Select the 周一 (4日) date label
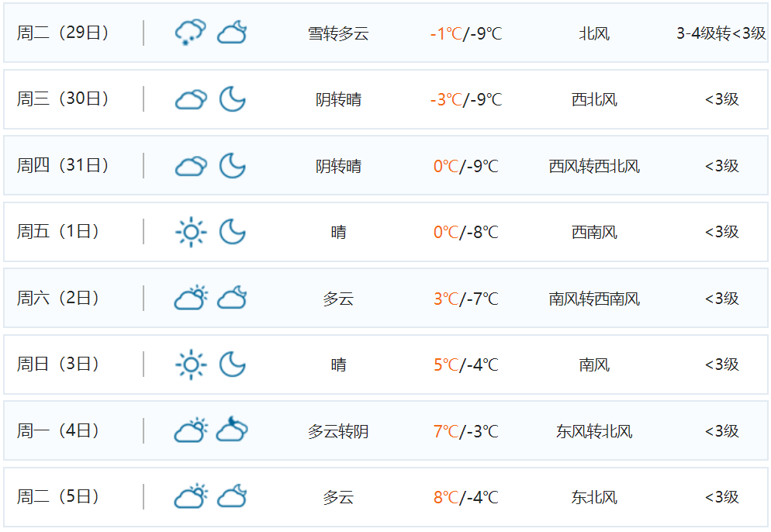The height and width of the screenshot is (532, 771). [x=58, y=430]
